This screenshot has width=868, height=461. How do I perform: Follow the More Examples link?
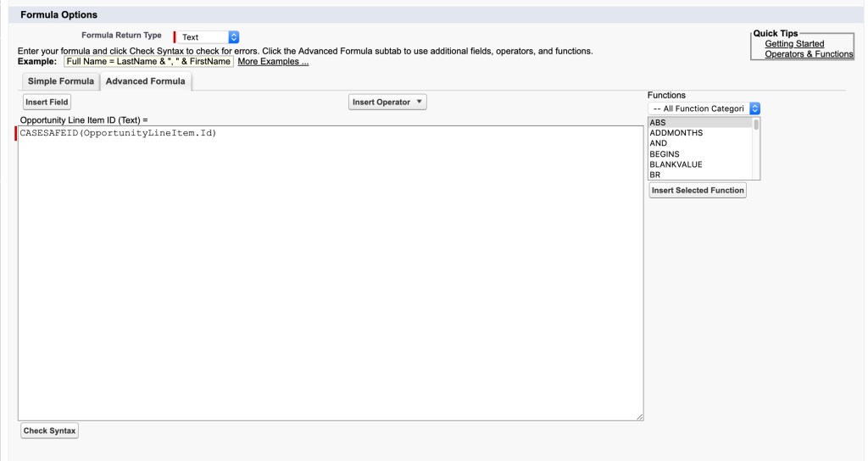[x=273, y=62]
